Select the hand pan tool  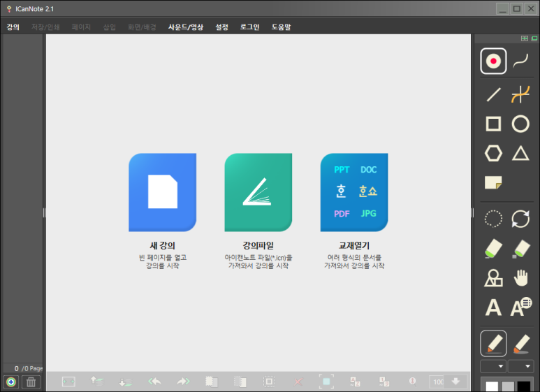520,277
